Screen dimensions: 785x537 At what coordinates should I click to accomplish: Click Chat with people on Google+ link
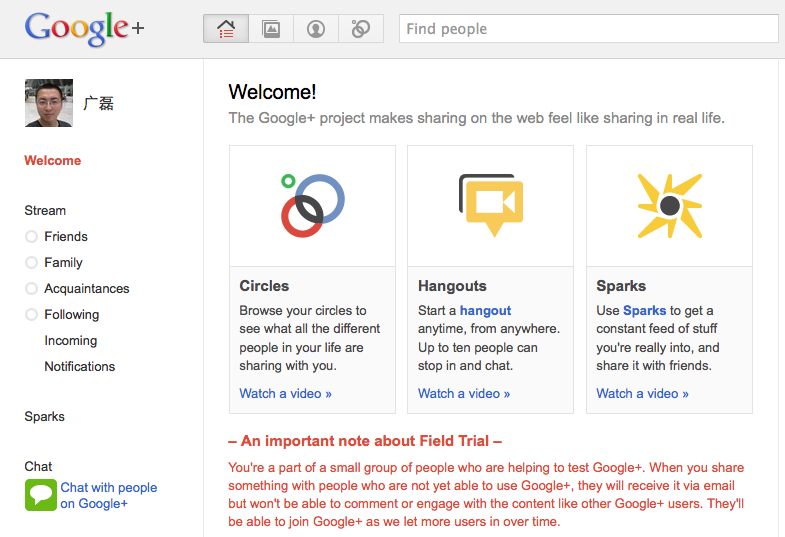tap(109, 495)
